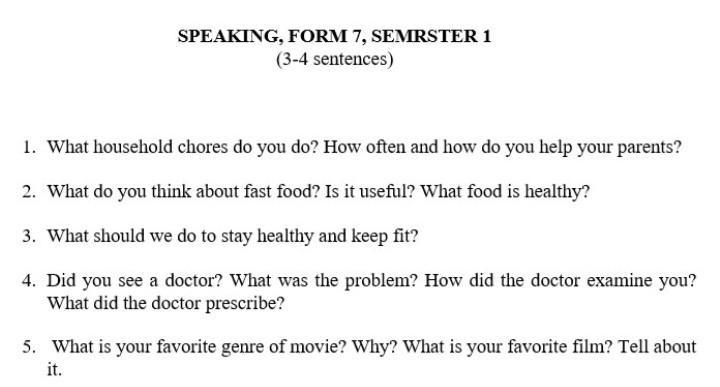Click 'How often and how do you help your parents?'
Image resolution: width=720 pixels, height=387 pixels.
tap(502, 147)
